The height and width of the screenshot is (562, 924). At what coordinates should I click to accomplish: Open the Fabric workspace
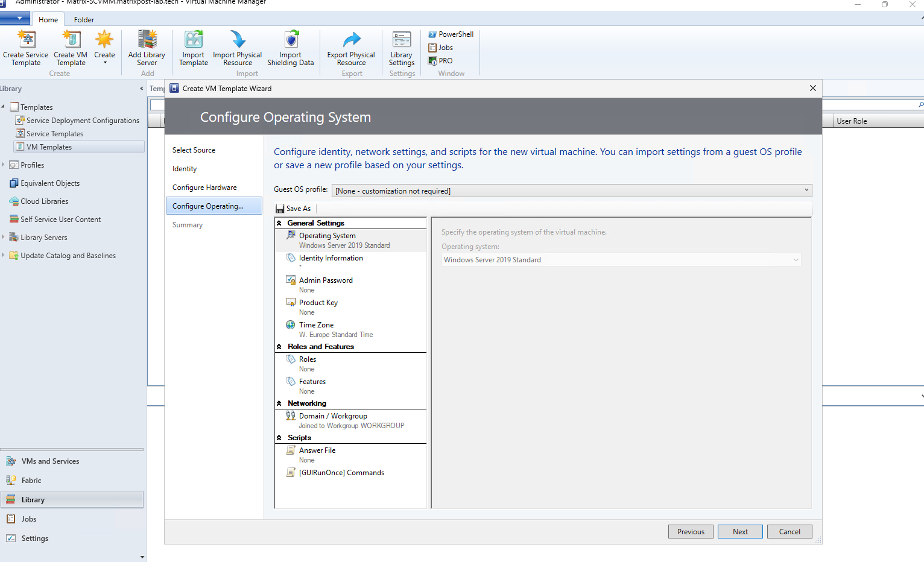tap(72, 481)
